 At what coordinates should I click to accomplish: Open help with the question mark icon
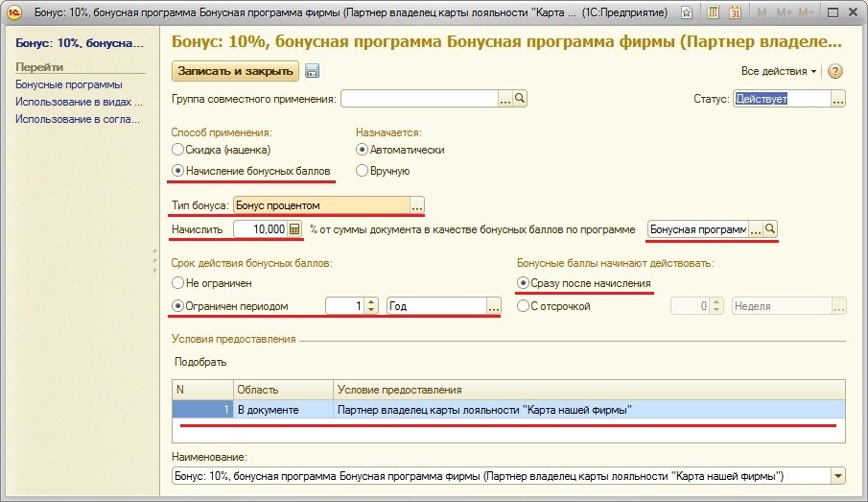tap(834, 72)
